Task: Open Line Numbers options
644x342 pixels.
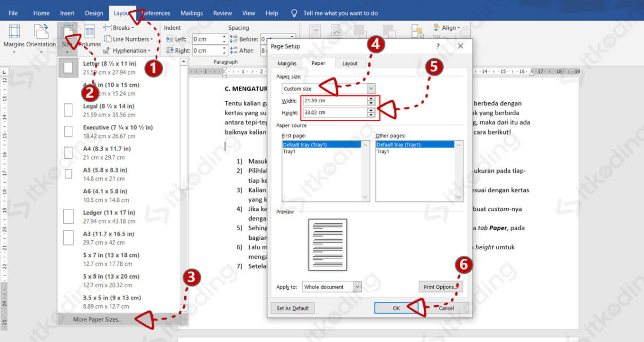Action: [128, 39]
